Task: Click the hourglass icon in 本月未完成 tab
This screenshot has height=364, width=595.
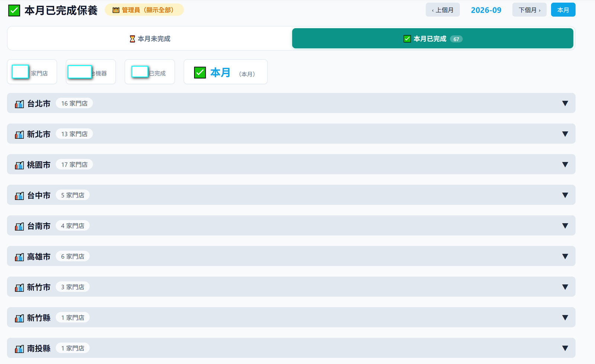Action: [x=132, y=39]
